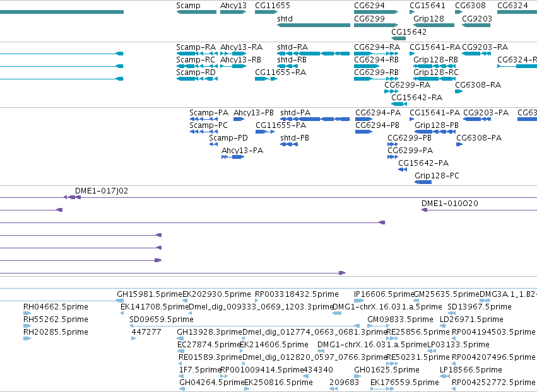This screenshot has width=537, height=392.
Task: Click EST label LD26971.5prime
Action: coord(471,320)
